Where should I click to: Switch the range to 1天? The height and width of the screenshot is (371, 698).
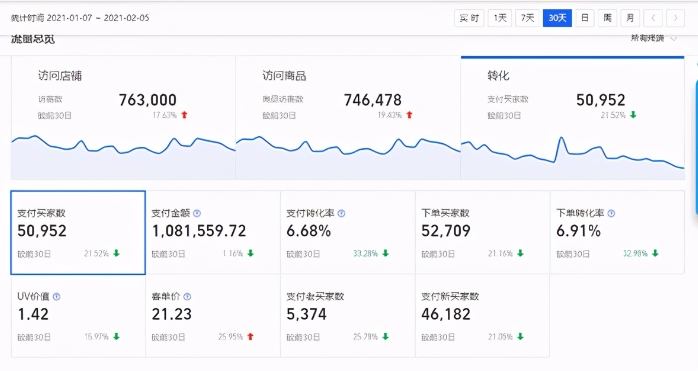tap(499, 18)
